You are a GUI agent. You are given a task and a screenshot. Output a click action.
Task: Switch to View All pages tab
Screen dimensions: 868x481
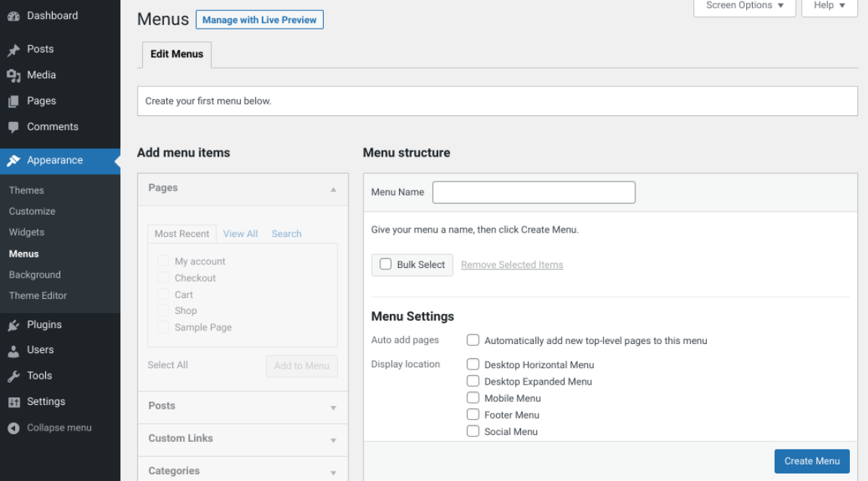(x=240, y=233)
